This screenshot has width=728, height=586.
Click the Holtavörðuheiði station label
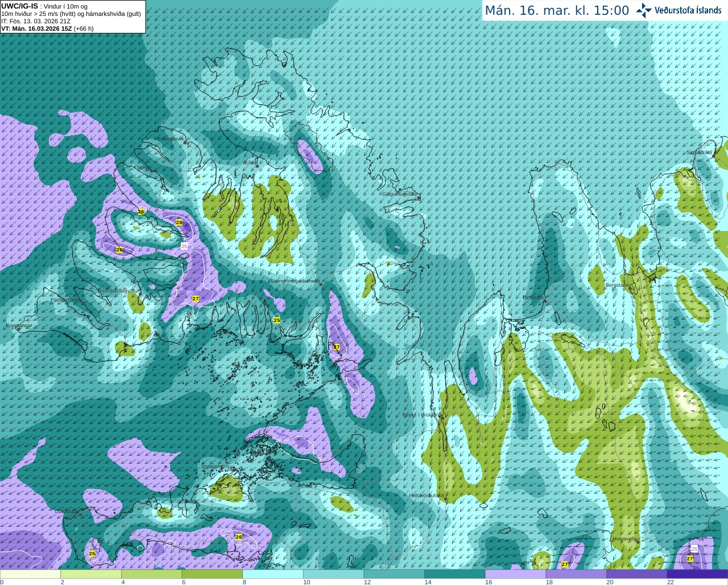[x=427, y=496]
